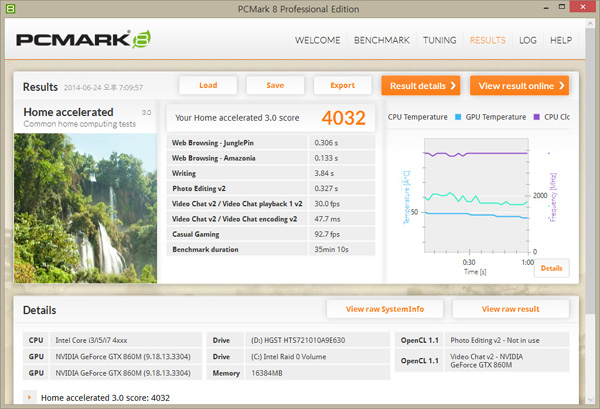
Task: Click the 0.306 s JunglePin value
Action: [x=326, y=143]
